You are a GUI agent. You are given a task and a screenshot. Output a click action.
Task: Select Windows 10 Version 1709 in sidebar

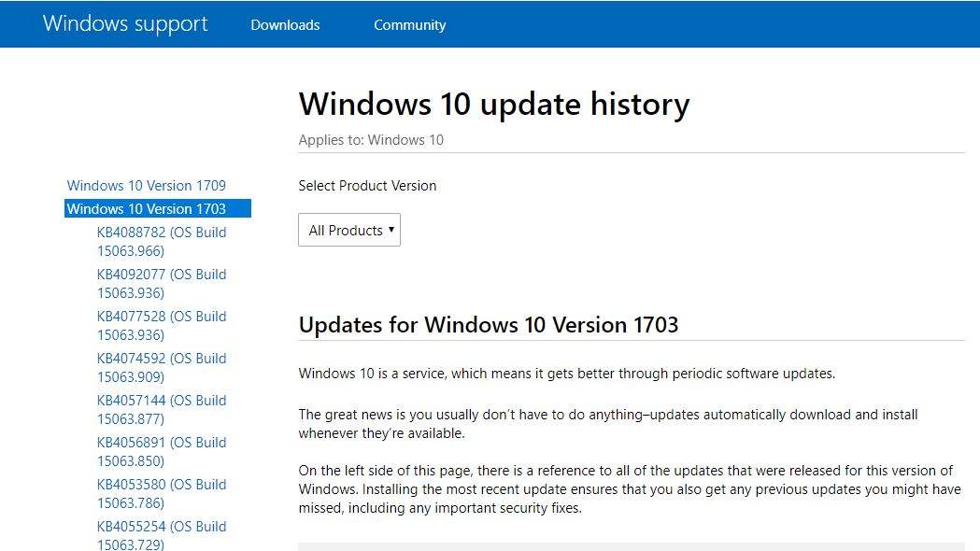[x=147, y=186]
